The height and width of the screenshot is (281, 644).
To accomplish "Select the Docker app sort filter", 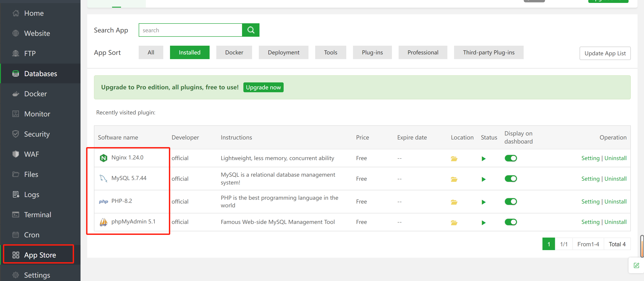I will tap(234, 52).
